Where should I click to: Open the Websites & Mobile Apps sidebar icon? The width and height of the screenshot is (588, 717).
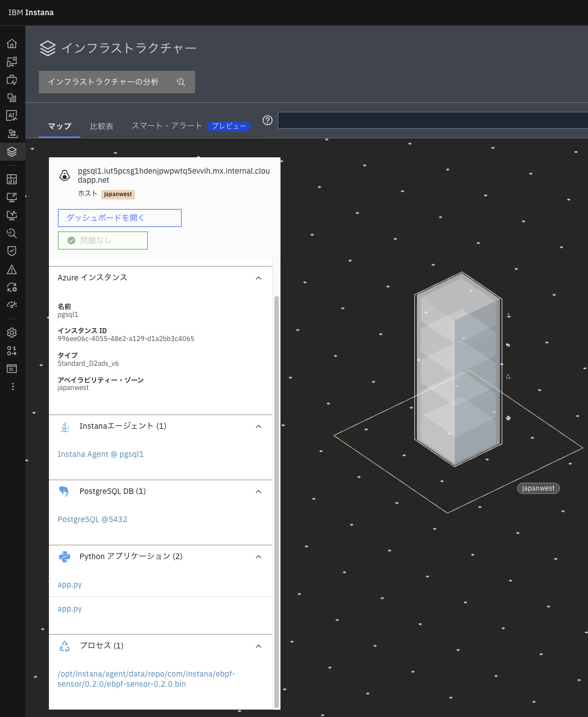(12, 62)
